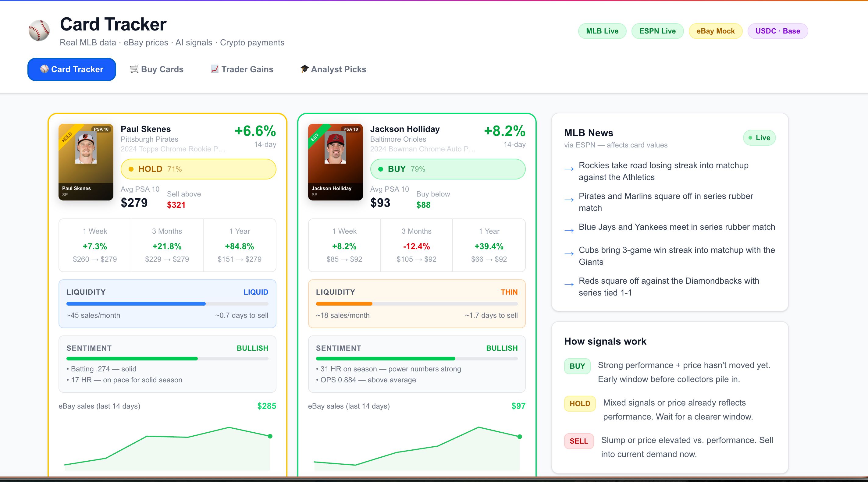
Task: Go to the Analyst Picks tab
Action: click(x=333, y=69)
